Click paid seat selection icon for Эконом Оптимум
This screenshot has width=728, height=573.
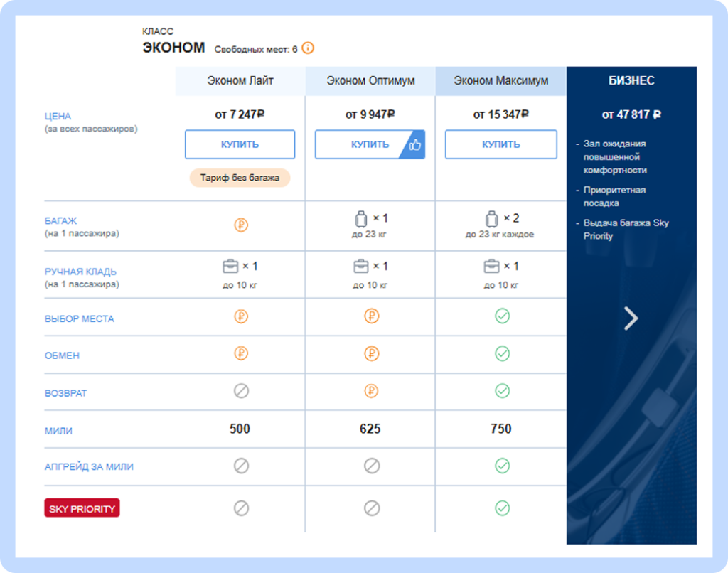click(371, 316)
